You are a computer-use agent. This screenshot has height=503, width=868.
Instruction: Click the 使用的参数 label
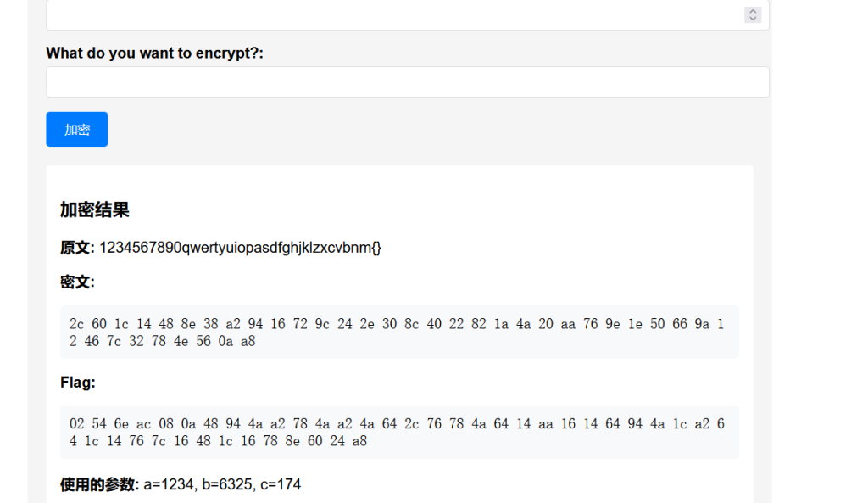(98, 484)
